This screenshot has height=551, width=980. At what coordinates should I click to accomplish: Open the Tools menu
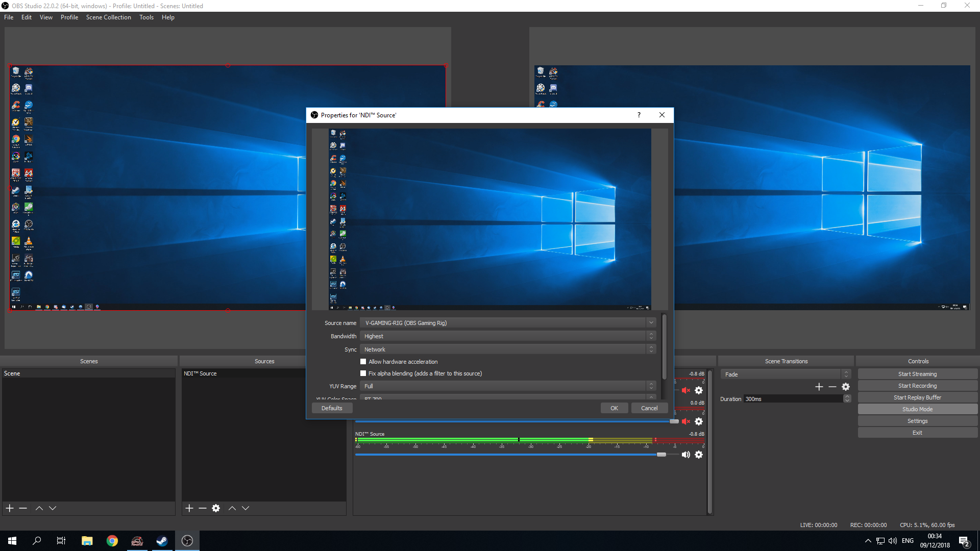click(x=146, y=17)
